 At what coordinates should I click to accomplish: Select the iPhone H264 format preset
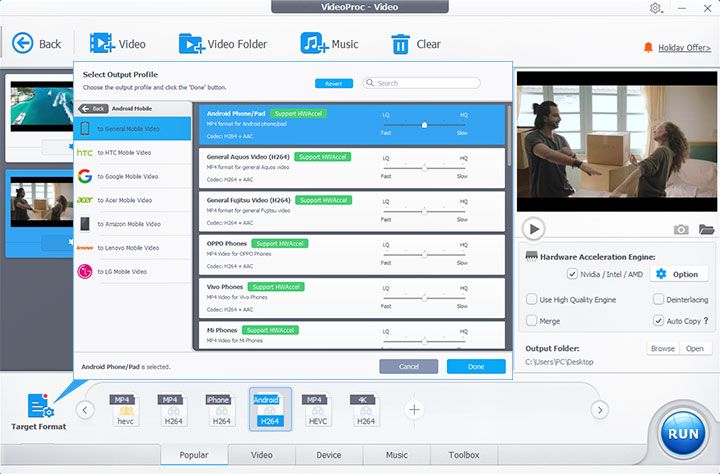click(x=221, y=410)
